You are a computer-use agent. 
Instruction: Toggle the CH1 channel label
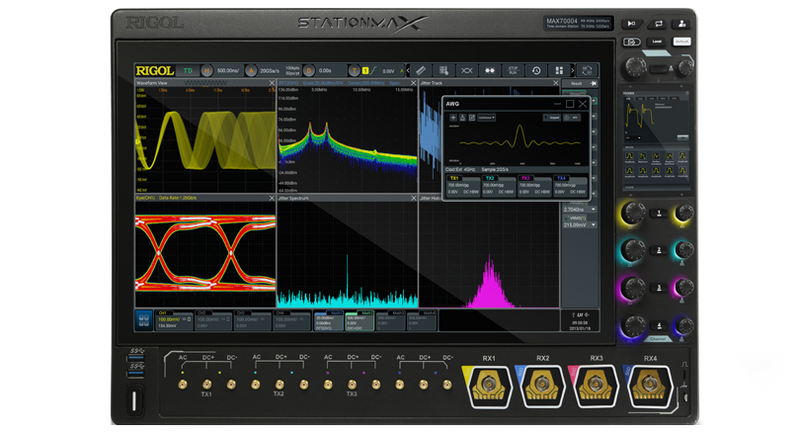pos(163,313)
